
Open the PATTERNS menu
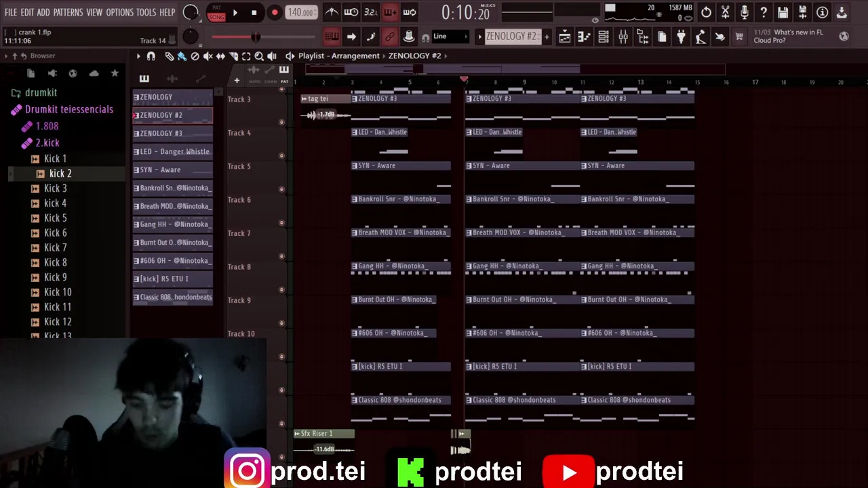68,12
